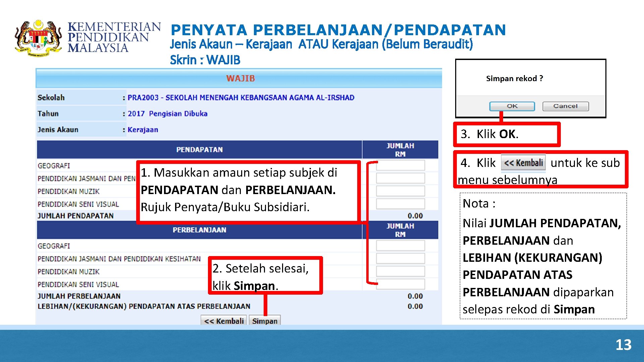644x362 pixels.
Task: Click the Pendapatan amount field for Geografi
Action: (400, 165)
